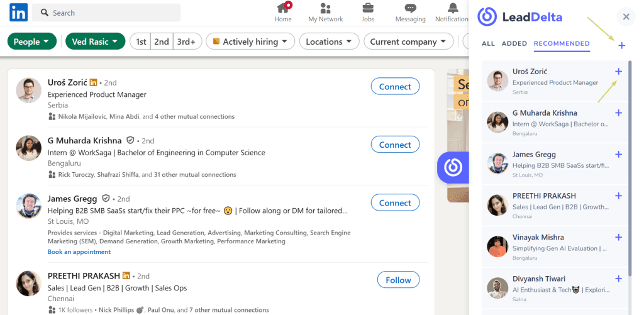This screenshot has height=315, width=644.
Task: Open the Jobs nav icon
Action: (367, 13)
